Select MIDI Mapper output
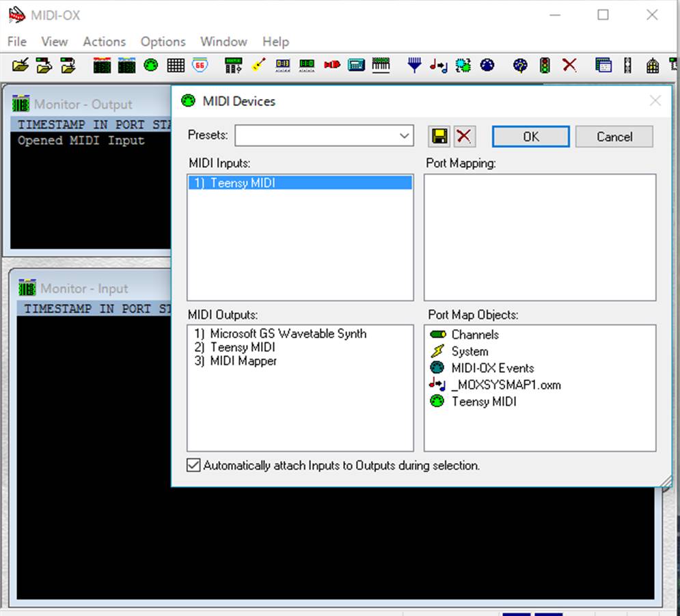 tap(235, 361)
